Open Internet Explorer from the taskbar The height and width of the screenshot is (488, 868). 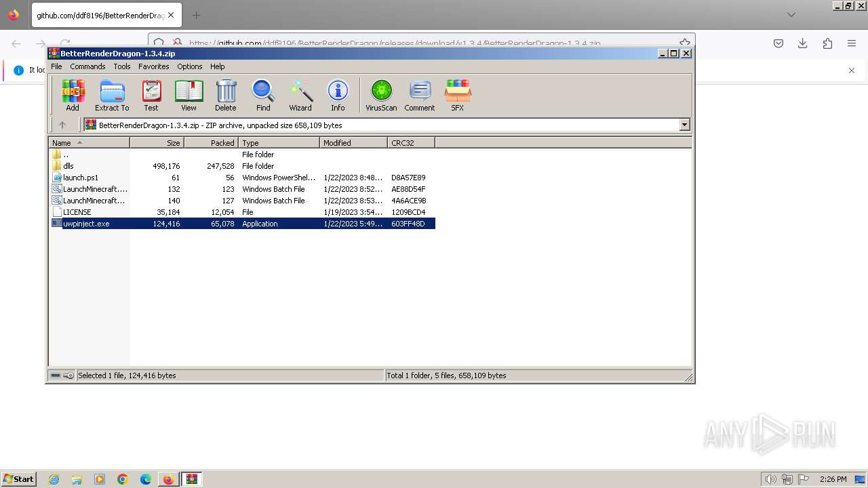pos(54,479)
